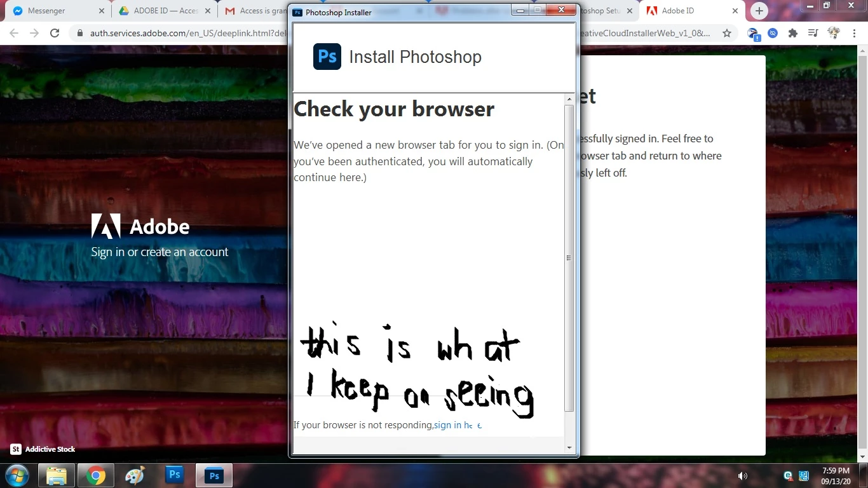The width and height of the screenshot is (868, 488).
Task: Select the first Photoshop taskbar icon
Action: 174,475
